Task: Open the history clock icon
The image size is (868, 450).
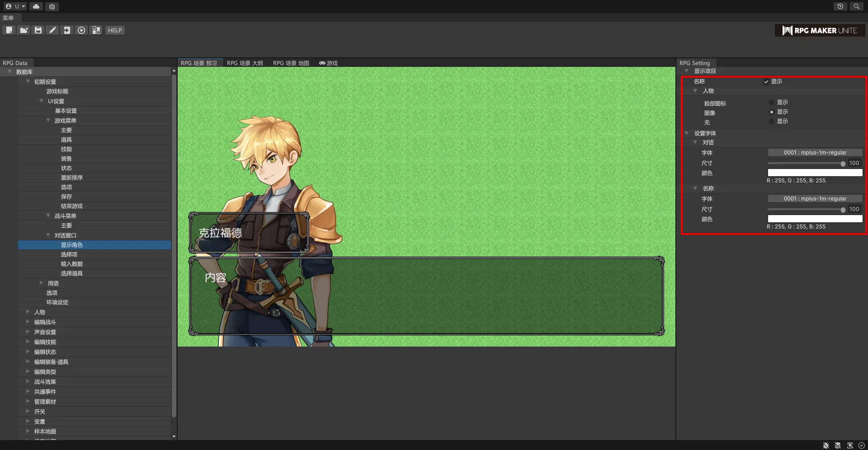Action: (840, 6)
